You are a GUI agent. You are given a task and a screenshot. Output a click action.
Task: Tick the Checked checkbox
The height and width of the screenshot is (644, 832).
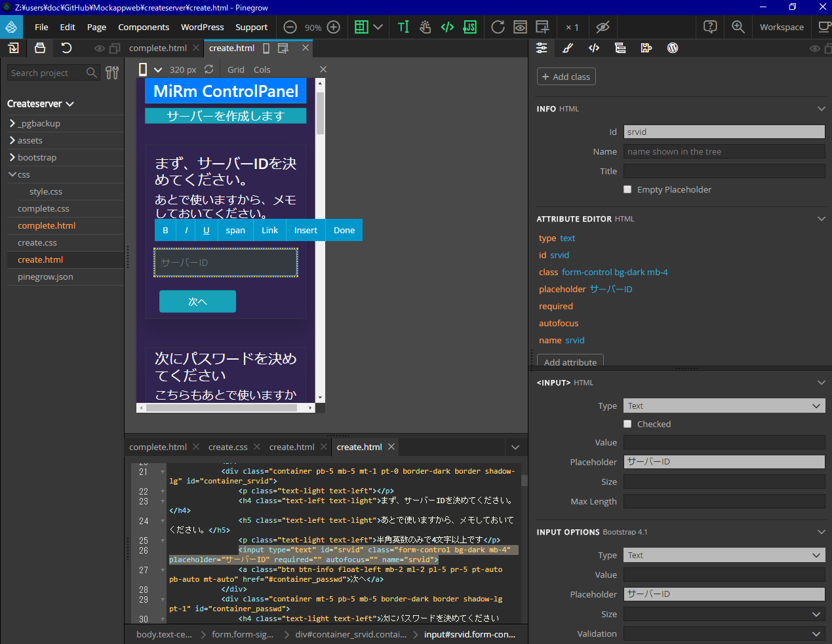(x=627, y=424)
